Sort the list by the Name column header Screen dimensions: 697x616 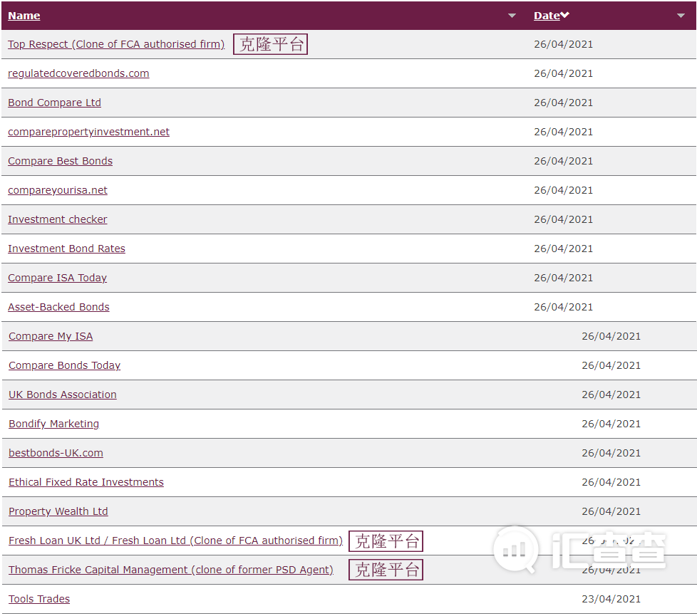pos(24,16)
